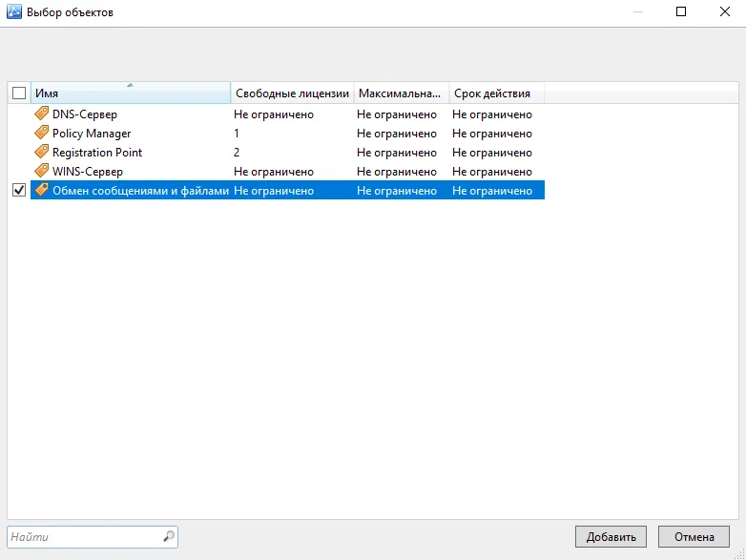This screenshot has height=560, width=746.
Task: Click the DNS-Сервер license tag icon
Action: point(42,114)
